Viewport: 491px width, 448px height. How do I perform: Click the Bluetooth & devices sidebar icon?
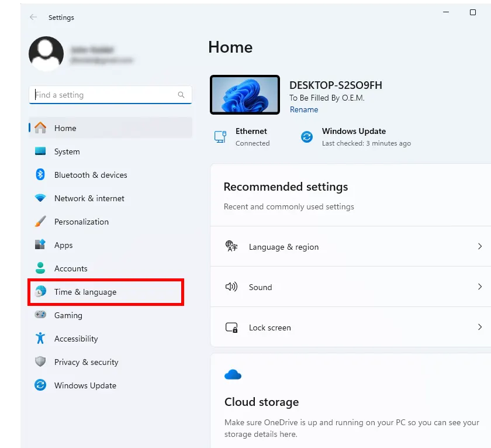(x=40, y=175)
